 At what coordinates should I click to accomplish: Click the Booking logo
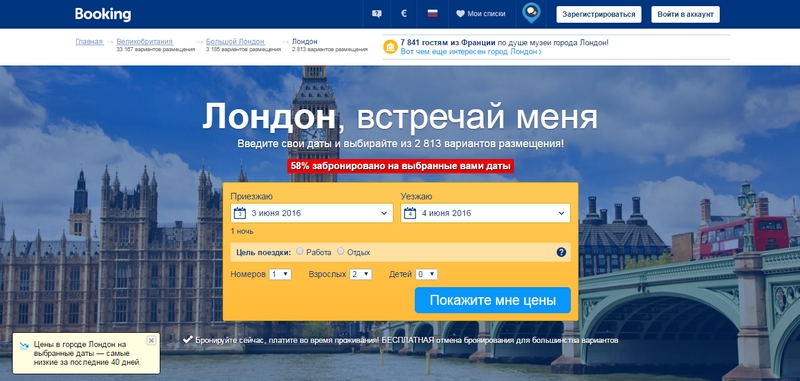coord(103,14)
